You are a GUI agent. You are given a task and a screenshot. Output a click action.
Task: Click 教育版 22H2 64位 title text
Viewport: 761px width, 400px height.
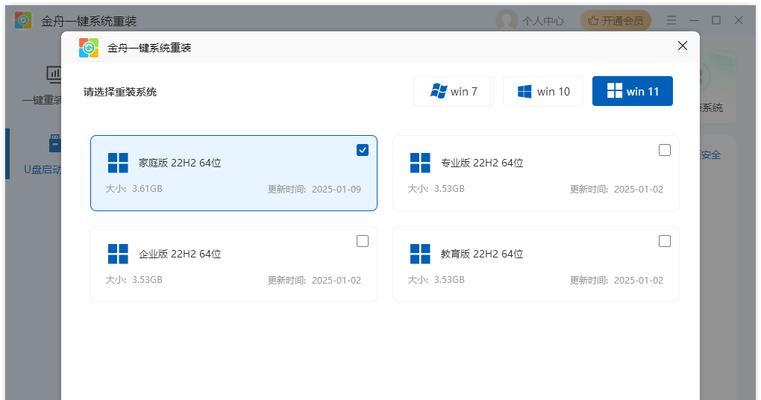click(x=482, y=254)
